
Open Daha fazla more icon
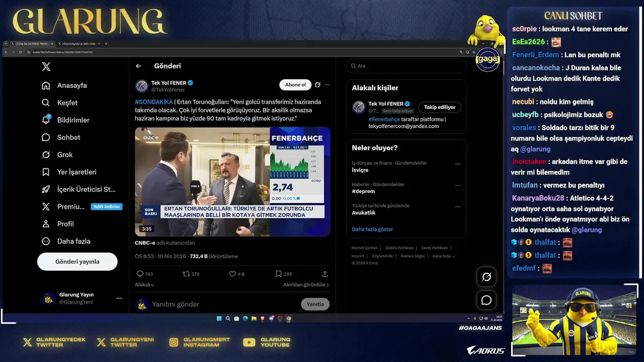click(x=46, y=241)
